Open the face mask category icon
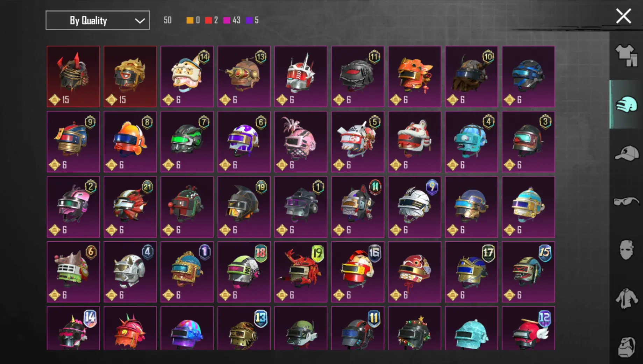Viewport: 643px width, 364px height. click(626, 250)
